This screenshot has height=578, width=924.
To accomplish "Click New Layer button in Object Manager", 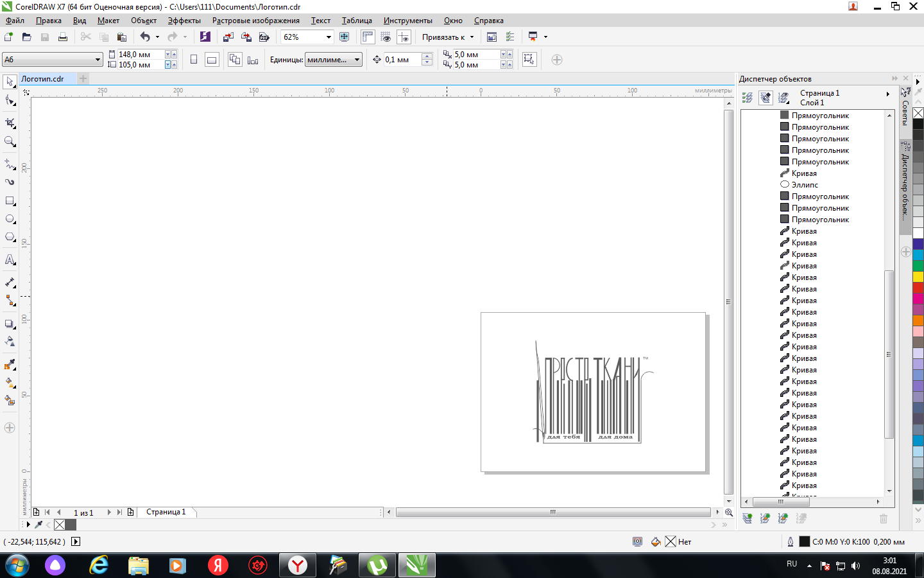I will [748, 518].
